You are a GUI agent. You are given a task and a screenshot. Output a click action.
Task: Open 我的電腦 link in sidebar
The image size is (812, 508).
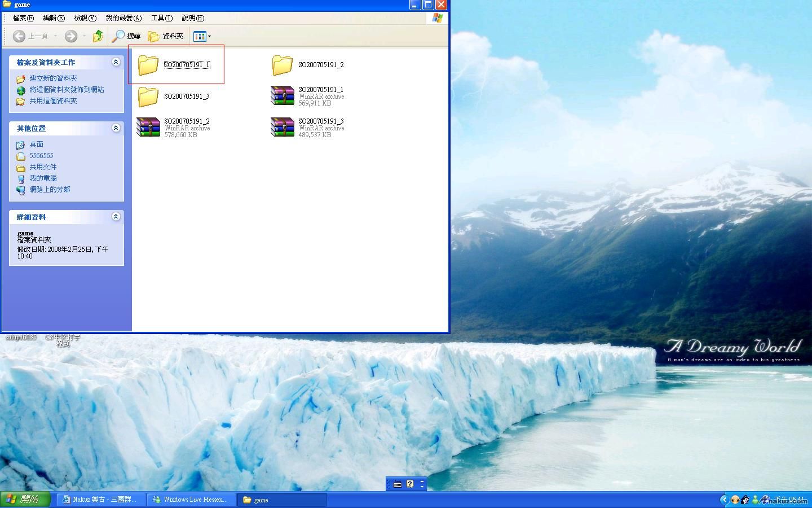coord(43,178)
